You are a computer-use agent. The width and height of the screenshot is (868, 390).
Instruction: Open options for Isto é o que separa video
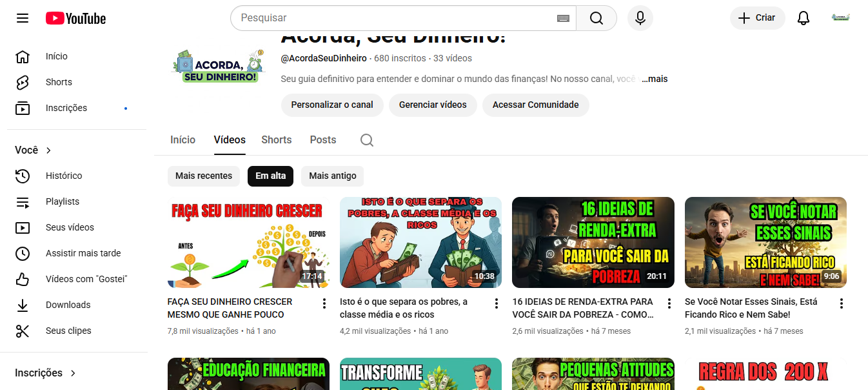(x=497, y=303)
